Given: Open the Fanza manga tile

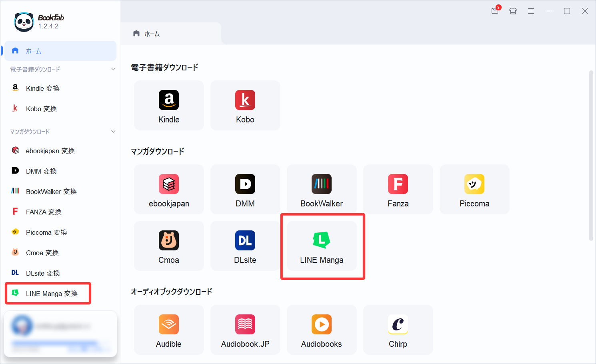Looking at the screenshot, I should coord(398,190).
